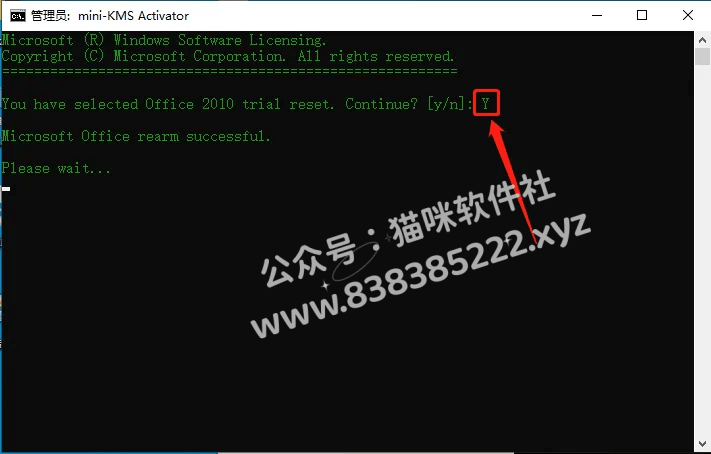711x454 pixels.
Task: Click the Y answer in red box
Action: click(x=486, y=104)
